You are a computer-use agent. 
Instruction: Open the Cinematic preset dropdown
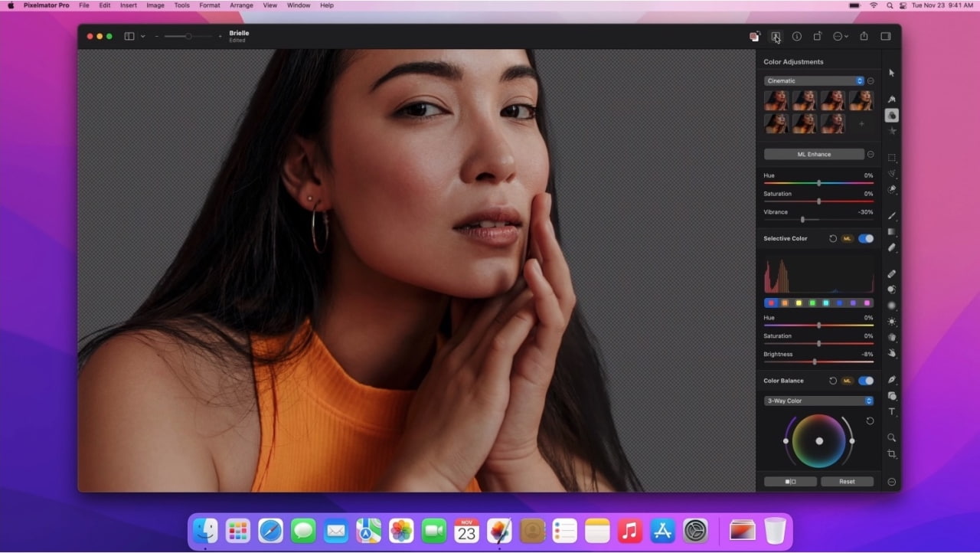pos(814,80)
